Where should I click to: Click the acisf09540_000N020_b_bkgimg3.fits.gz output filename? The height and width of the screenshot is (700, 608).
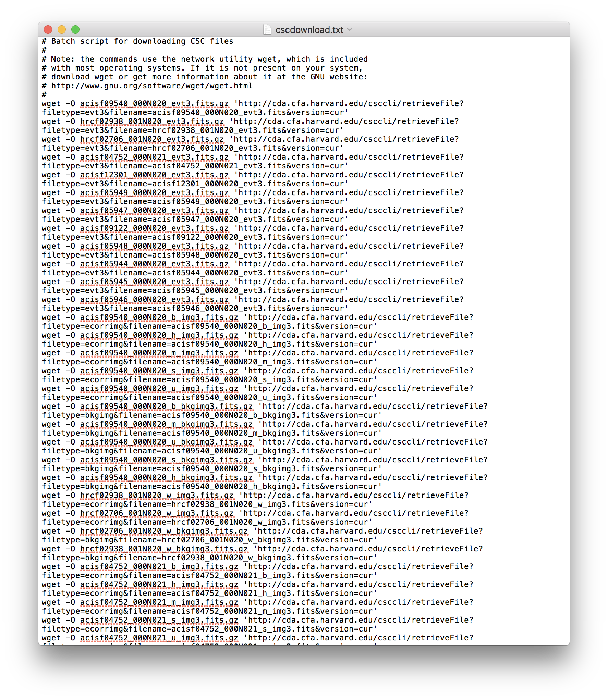[x=166, y=406]
